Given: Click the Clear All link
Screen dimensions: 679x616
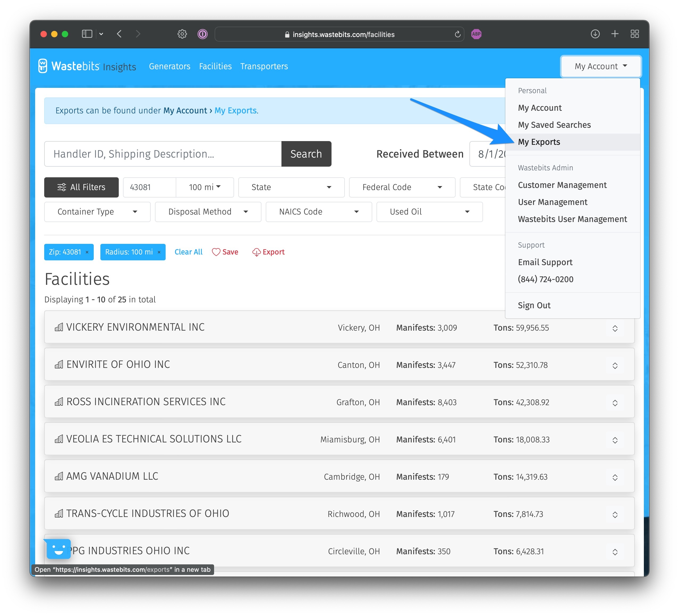Looking at the screenshot, I should point(188,252).
